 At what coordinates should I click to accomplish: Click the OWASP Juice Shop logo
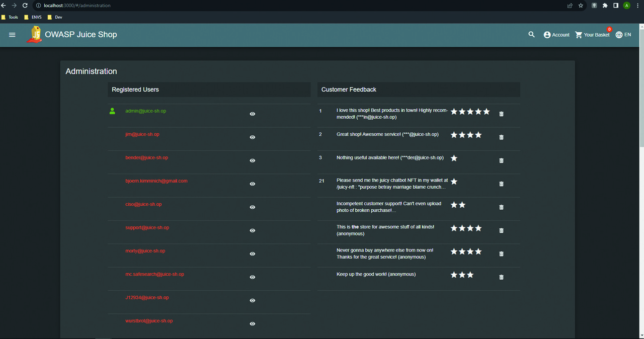coord(34,35)
